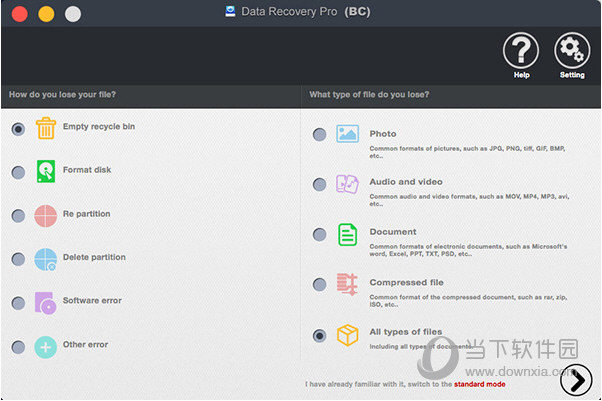
Task: Open the Setting gears icon
Action: 572,50
